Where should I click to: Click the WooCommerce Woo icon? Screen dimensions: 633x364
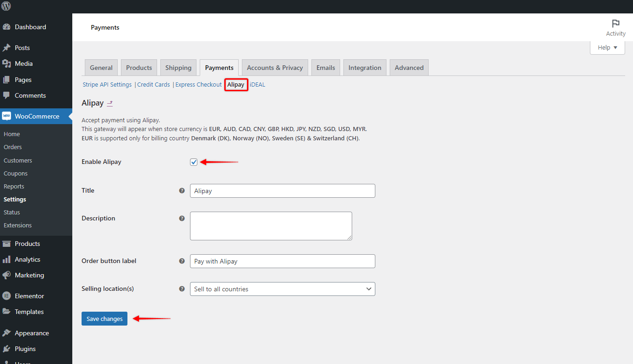[6, 116]
